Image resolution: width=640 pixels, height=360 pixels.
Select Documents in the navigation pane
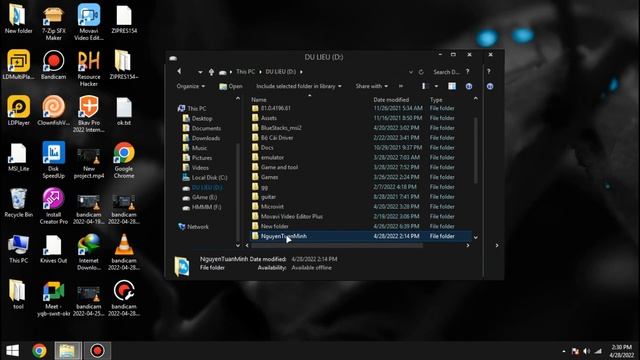click(202, 128)
